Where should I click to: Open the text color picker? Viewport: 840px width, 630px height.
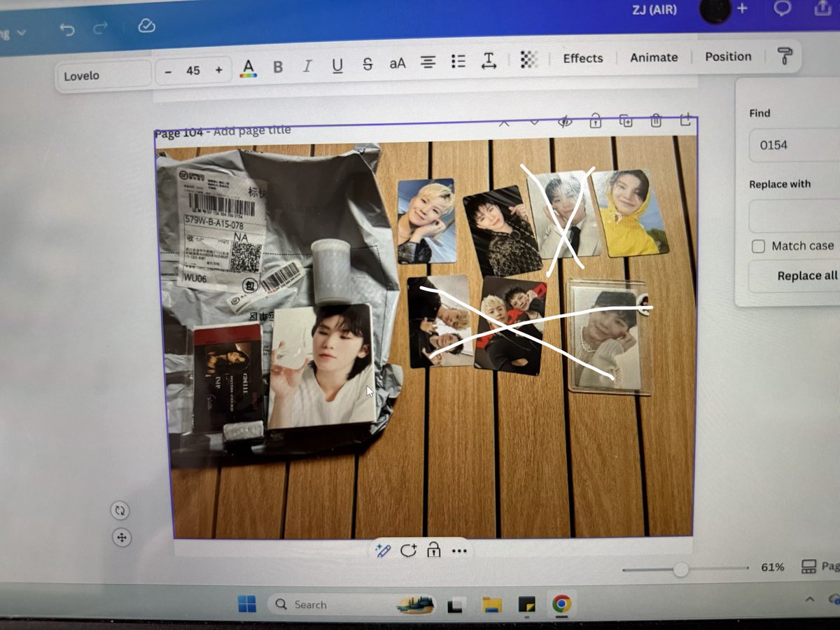[248, 68]
